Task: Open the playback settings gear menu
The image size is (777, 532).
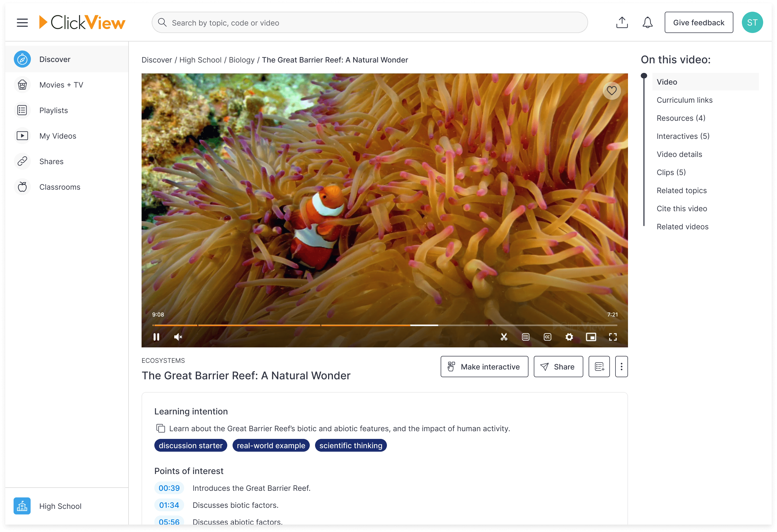Action: pos(569,337)
